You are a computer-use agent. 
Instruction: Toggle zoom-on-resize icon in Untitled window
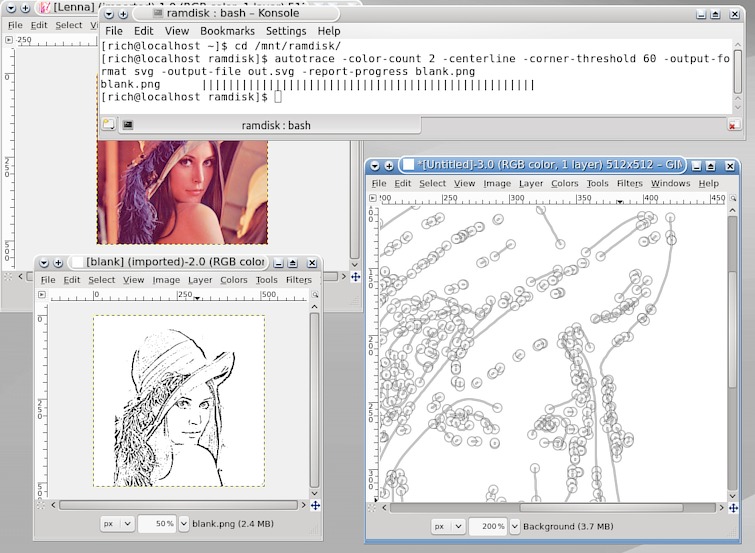pos(733,198)
